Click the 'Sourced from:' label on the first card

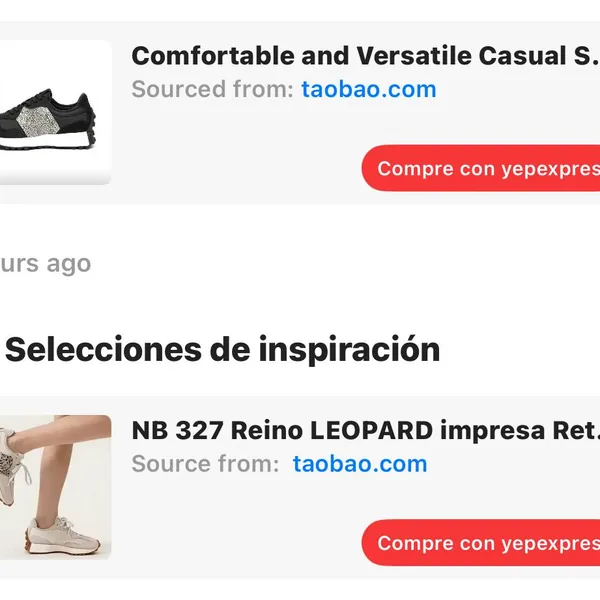(212, 90)
